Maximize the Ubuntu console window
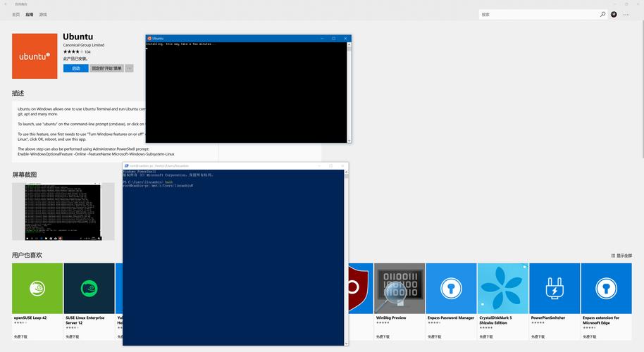 pos(333,39)
